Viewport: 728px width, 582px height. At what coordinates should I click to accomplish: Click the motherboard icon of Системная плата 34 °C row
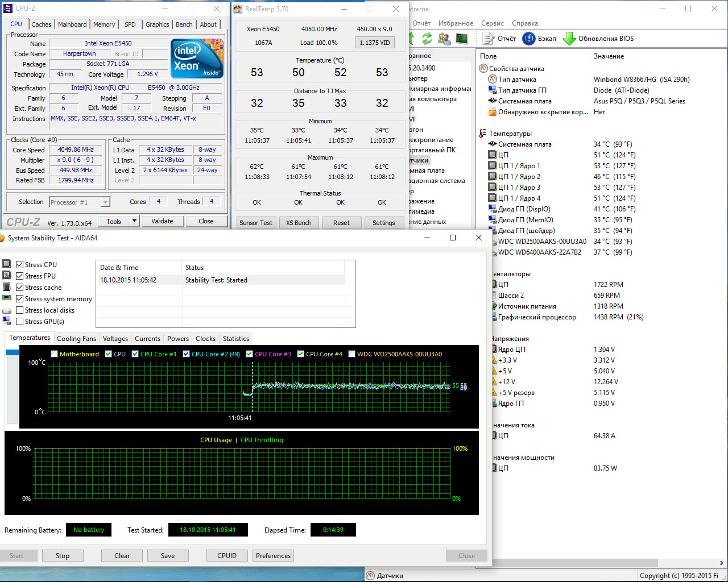coord(493,144)
